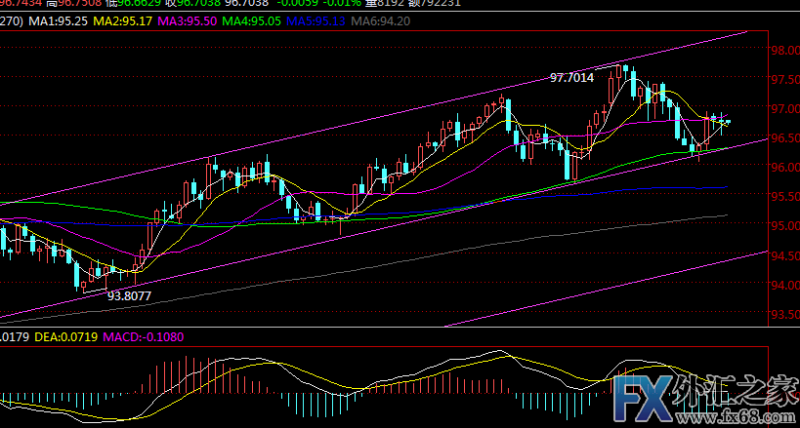Click the 97.00 price axis label
Image resolution: width=800 pixels, height=428 pixels.
783,109
